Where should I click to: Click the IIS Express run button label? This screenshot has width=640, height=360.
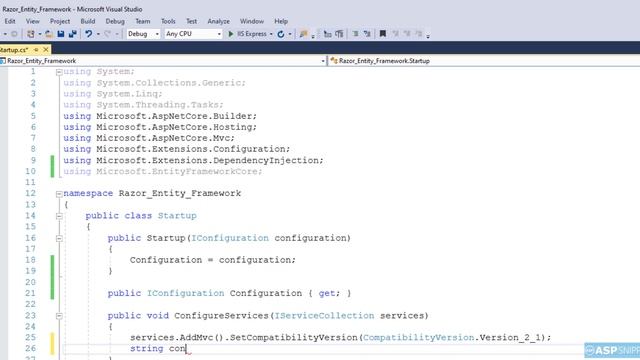(251, 34)
